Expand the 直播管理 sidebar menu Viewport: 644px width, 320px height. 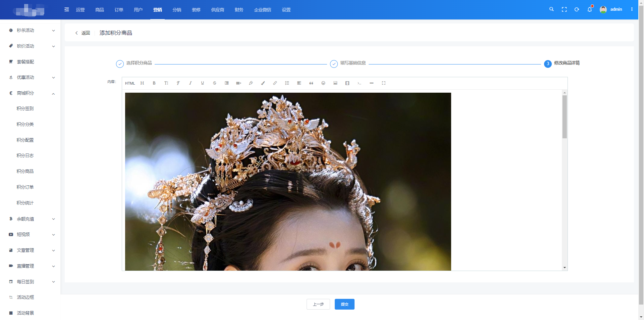[x=30, y=266]
